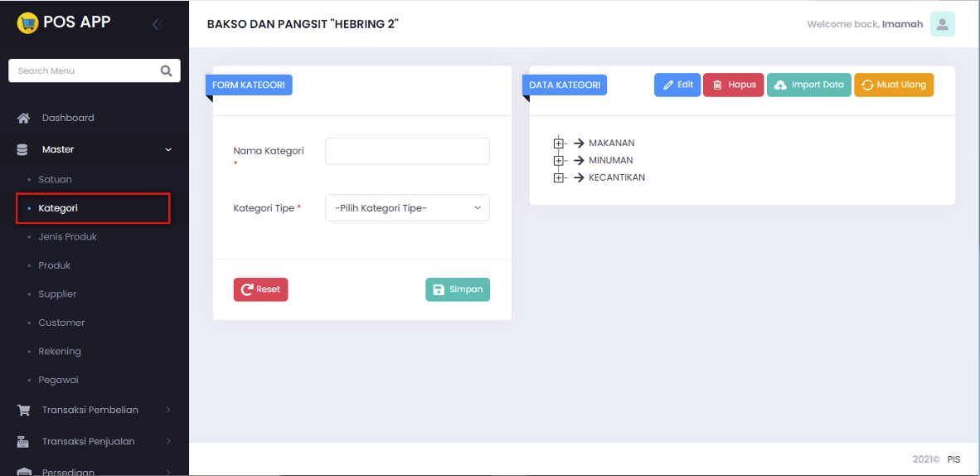This screenshot has height=476, width=980.
Task: Click the Import Data button
Action: pos(808,85)
